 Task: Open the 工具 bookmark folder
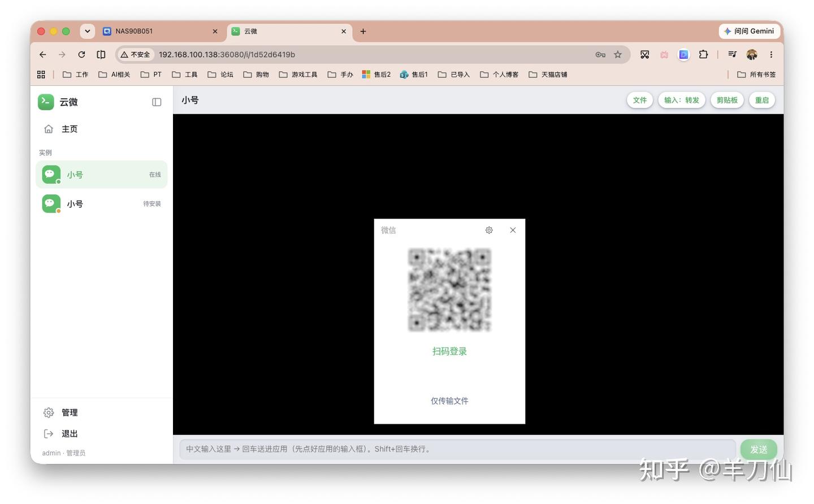(x=185, y=75)
